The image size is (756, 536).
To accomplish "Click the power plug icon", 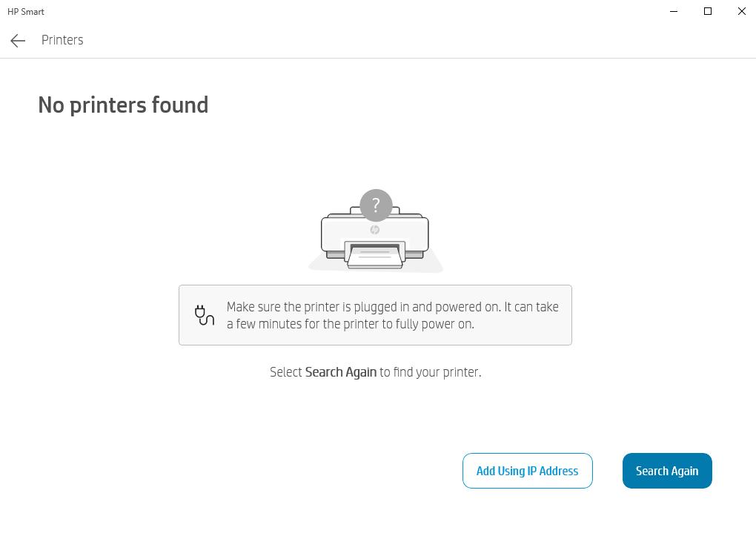I will pos(205,315).
